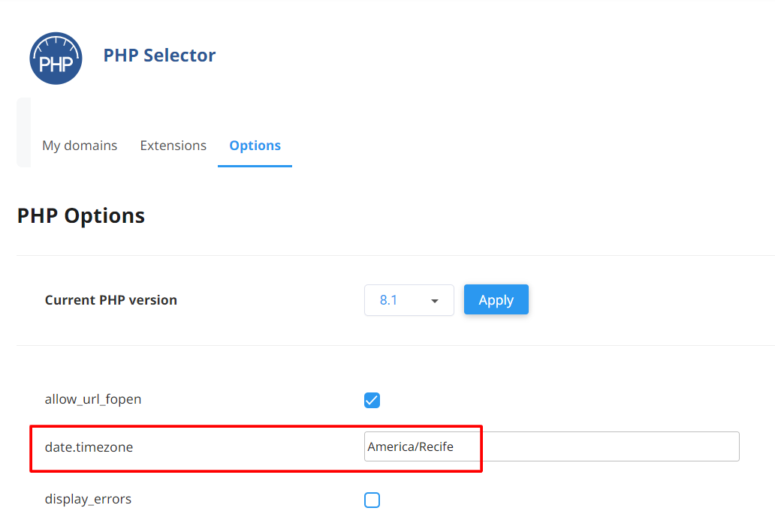
Task: Click the America/Recife text in timezone box
Action: tap(410, 446)
